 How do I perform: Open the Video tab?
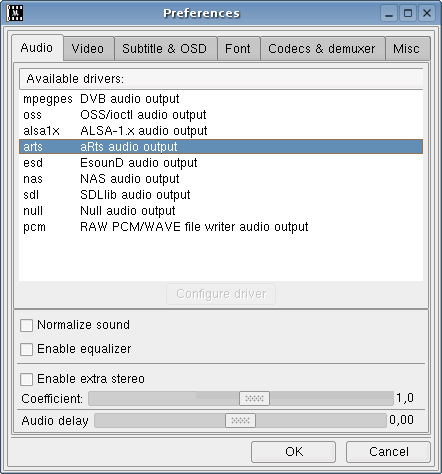[x=88, y=49]
